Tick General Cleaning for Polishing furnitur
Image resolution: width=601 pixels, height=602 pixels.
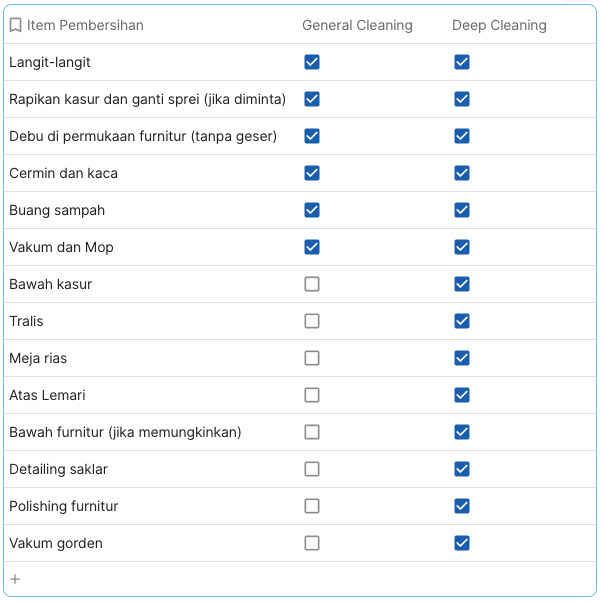(x=312, y=506)
